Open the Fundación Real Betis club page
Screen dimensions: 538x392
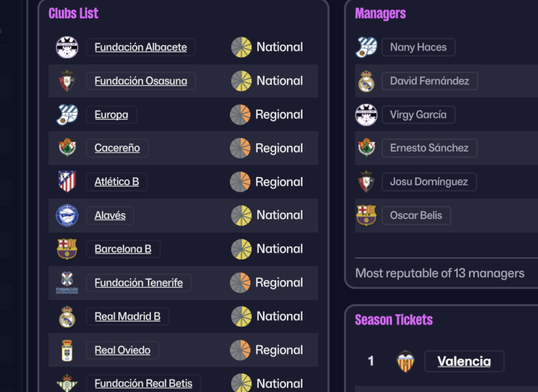[x=143, y=383]
